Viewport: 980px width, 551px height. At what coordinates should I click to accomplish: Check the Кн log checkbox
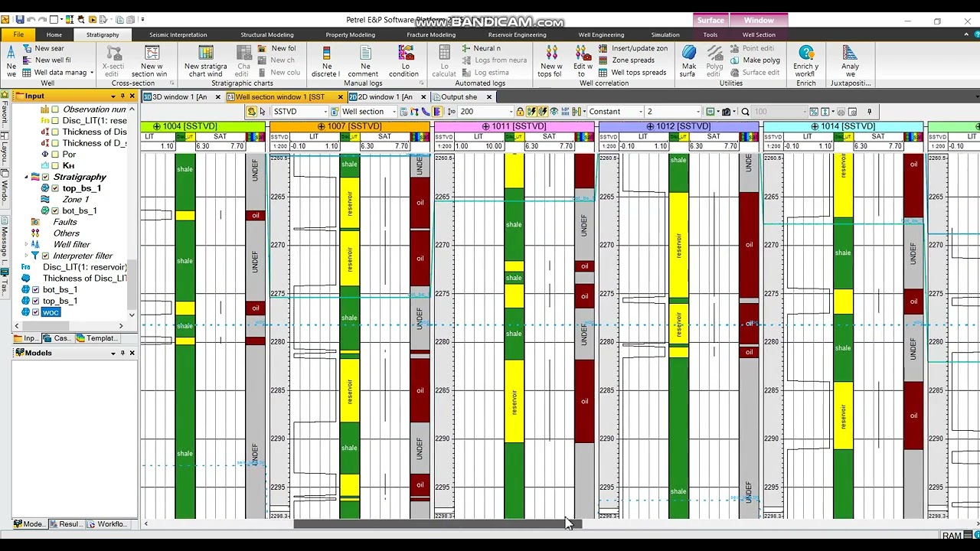tap(55, 166)
